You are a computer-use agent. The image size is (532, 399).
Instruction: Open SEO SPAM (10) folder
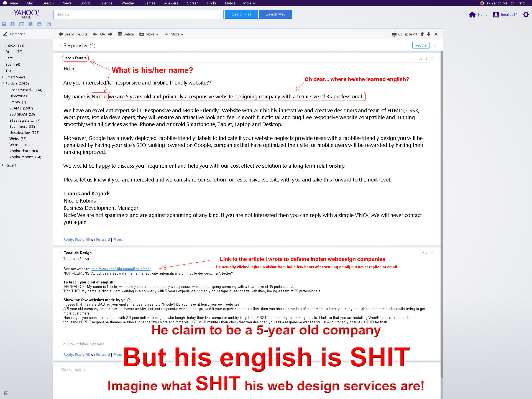(x=22, y=114)
